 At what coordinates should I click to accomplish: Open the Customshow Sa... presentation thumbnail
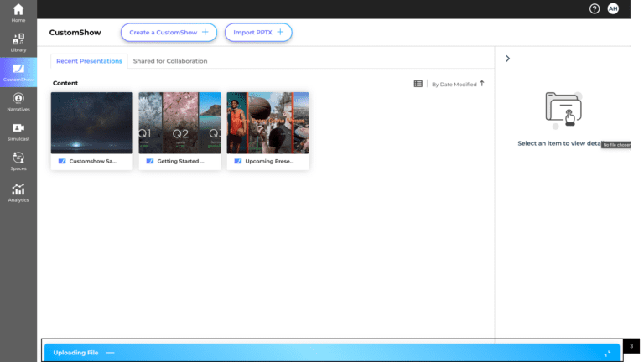click(92, 122)
